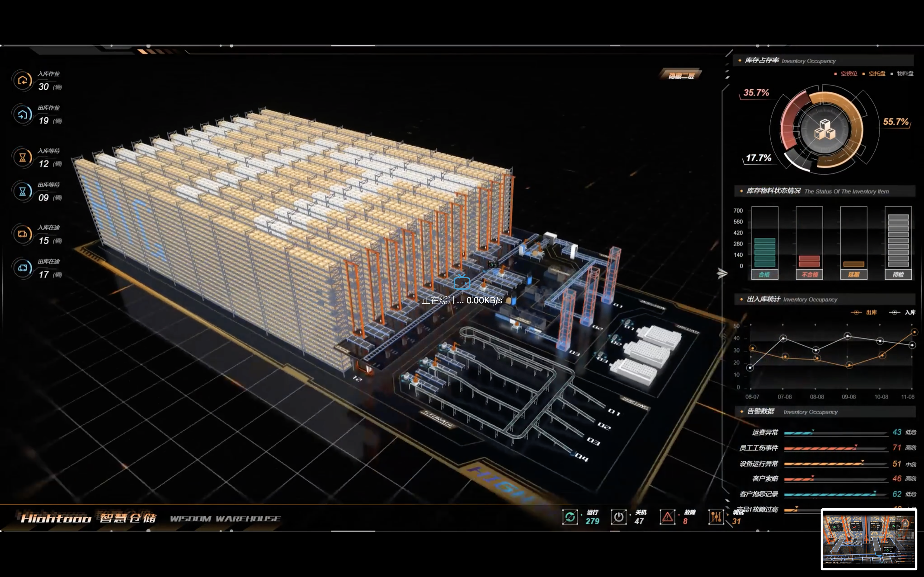Click the outbound in-transit truck icon

click(x=23, y=268)
